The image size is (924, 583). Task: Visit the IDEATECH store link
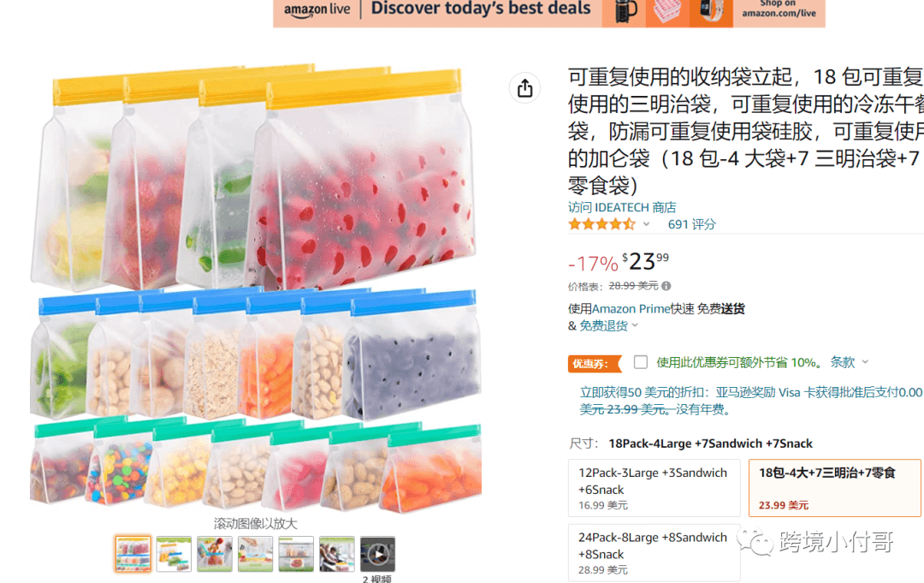pyautogui.click(x=622, y=207)
